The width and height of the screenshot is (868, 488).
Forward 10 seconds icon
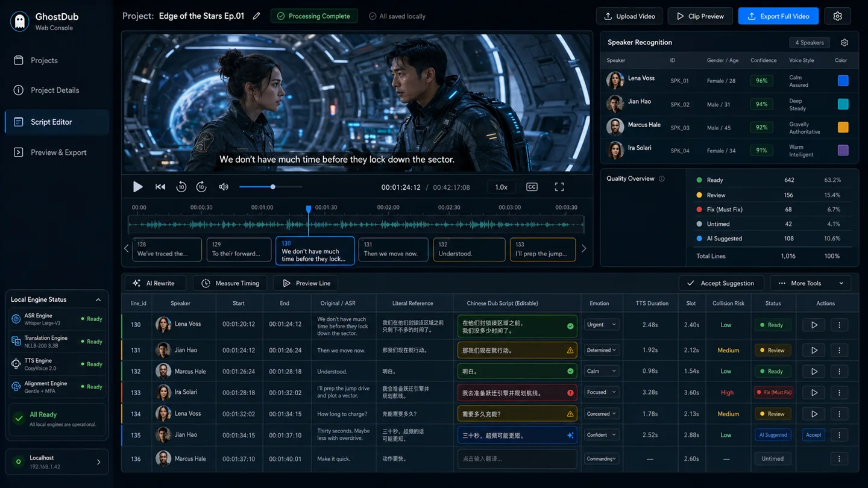point(201,187)
